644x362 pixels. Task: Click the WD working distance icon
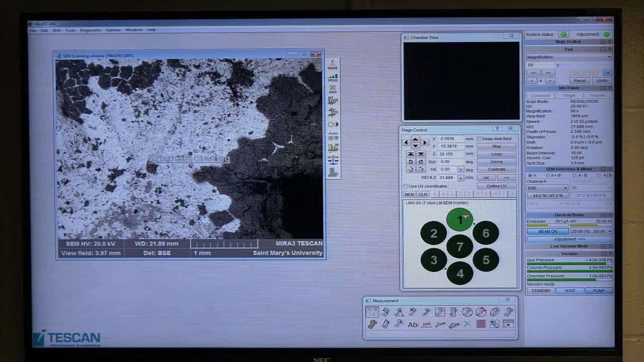(x=333, y=100)
